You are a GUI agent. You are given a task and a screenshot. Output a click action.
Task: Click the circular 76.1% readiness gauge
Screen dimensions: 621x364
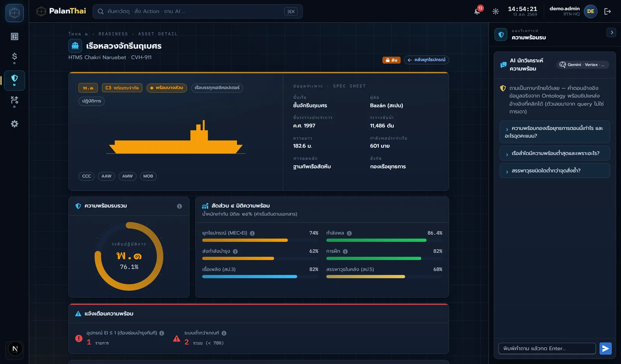click(129, 257)
